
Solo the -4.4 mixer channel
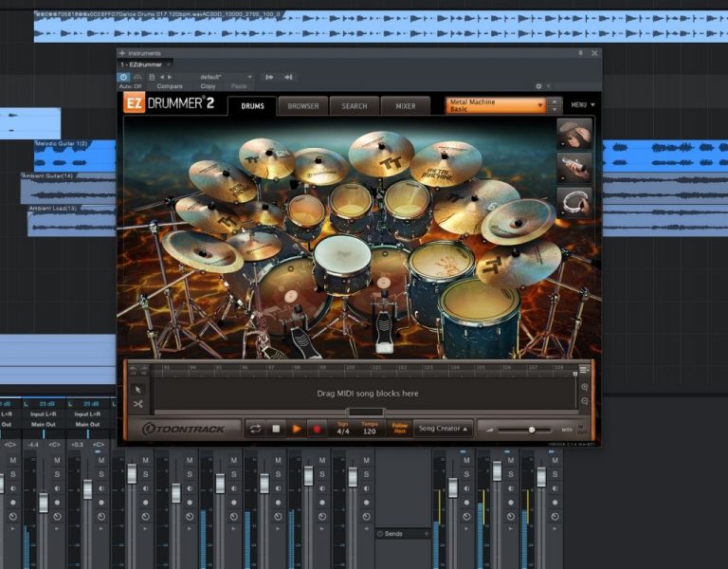(x=57, y=474)
